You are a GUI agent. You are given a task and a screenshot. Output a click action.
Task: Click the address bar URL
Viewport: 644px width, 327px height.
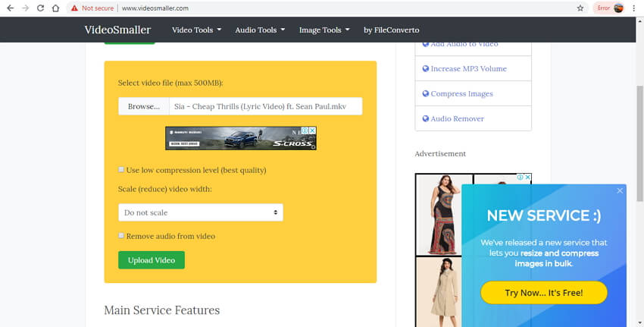155,8
